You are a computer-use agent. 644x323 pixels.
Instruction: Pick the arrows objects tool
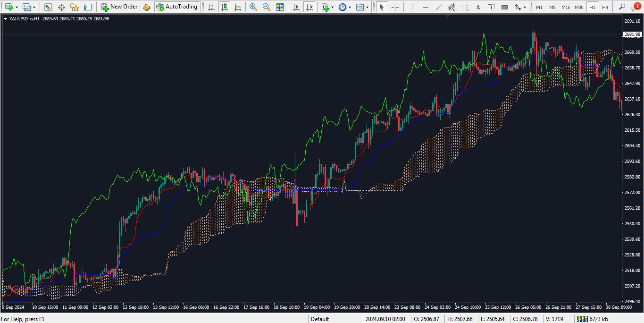pyautogui.click(x=518, y=7)
